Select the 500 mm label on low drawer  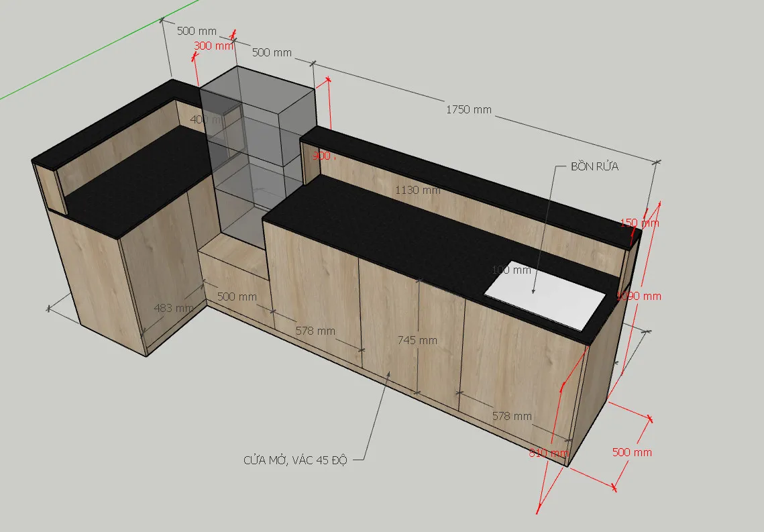tap(237, 297)
